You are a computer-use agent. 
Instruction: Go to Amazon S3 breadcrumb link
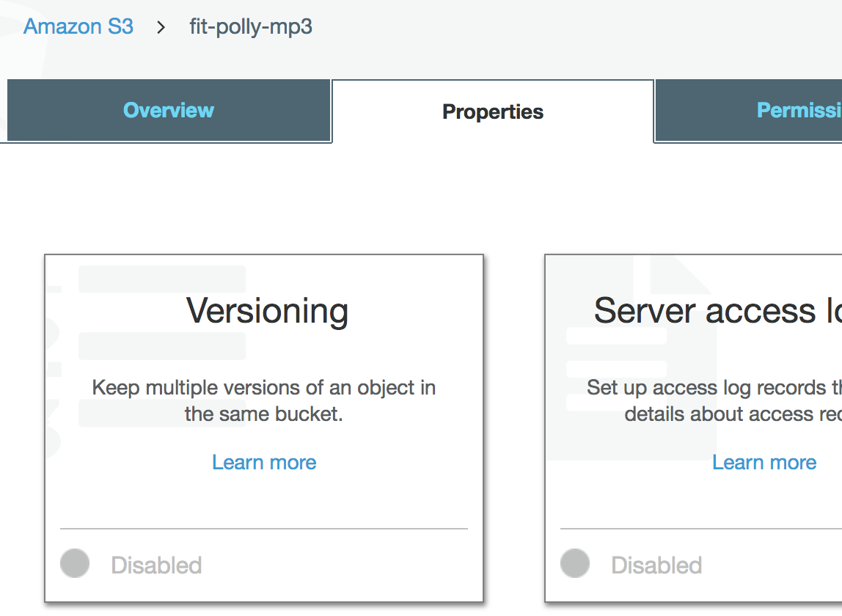[x=78, y=26]
